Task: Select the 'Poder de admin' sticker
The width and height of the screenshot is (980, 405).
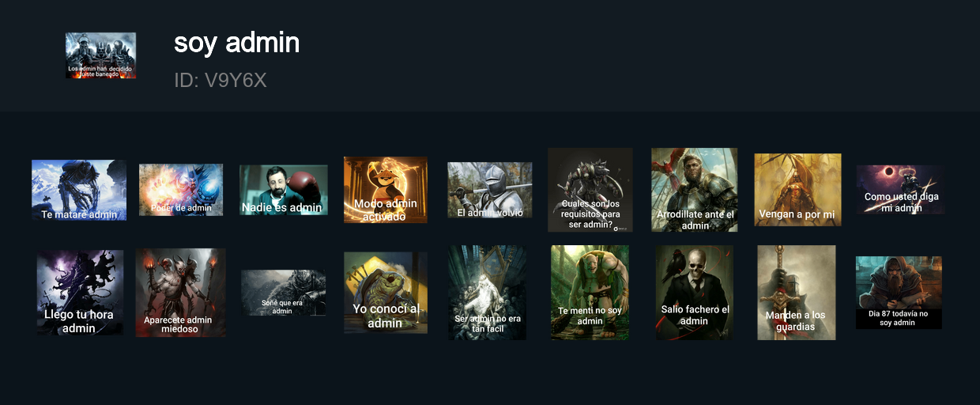Action: (181, 190)
